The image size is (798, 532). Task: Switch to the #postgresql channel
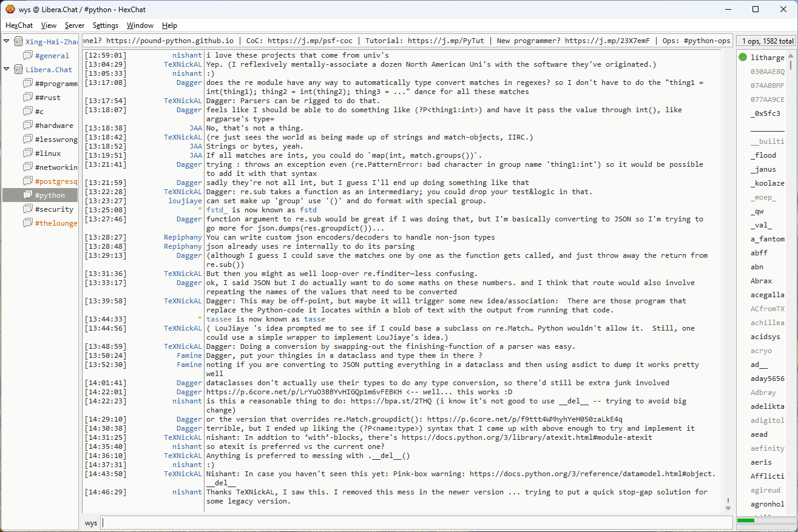pos(56,181)
